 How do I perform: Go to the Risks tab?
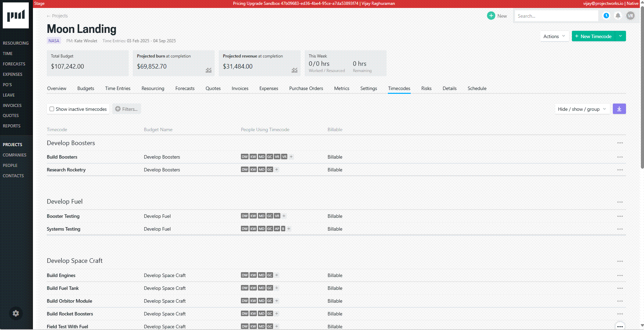(426, 88)
